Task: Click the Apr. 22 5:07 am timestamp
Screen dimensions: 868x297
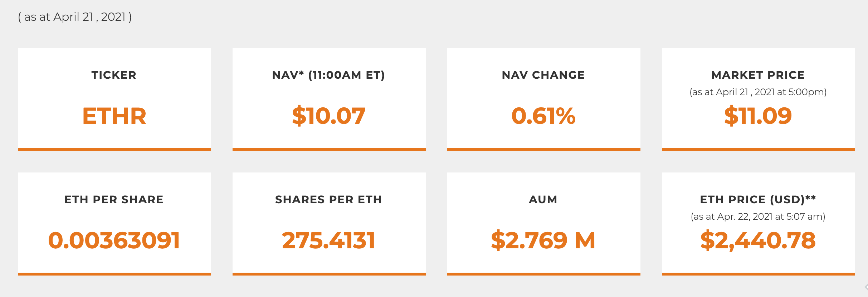Action: point(758,216)
